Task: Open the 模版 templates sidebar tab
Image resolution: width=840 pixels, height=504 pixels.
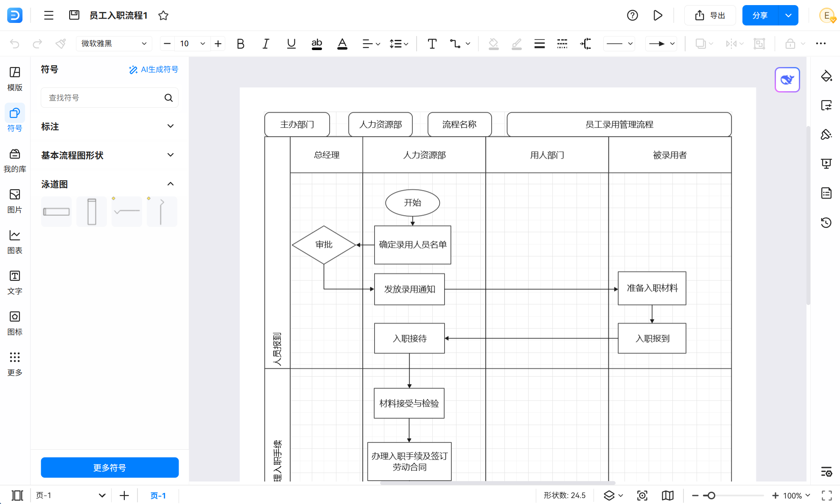Action: (15, 79)
